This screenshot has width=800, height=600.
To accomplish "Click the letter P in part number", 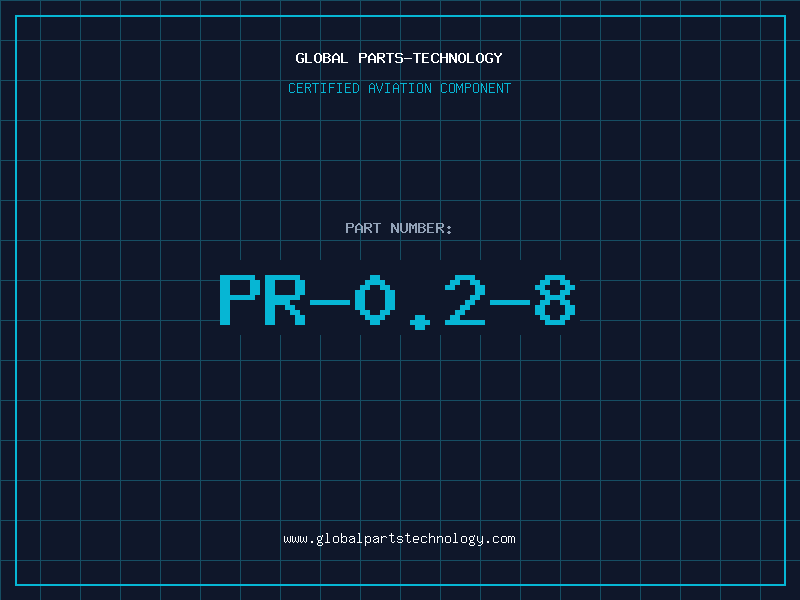I will (x=240, y=300).
